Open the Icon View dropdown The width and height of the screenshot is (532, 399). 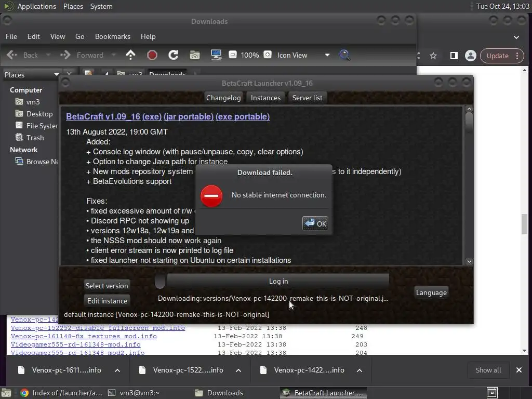pos(303,55)
